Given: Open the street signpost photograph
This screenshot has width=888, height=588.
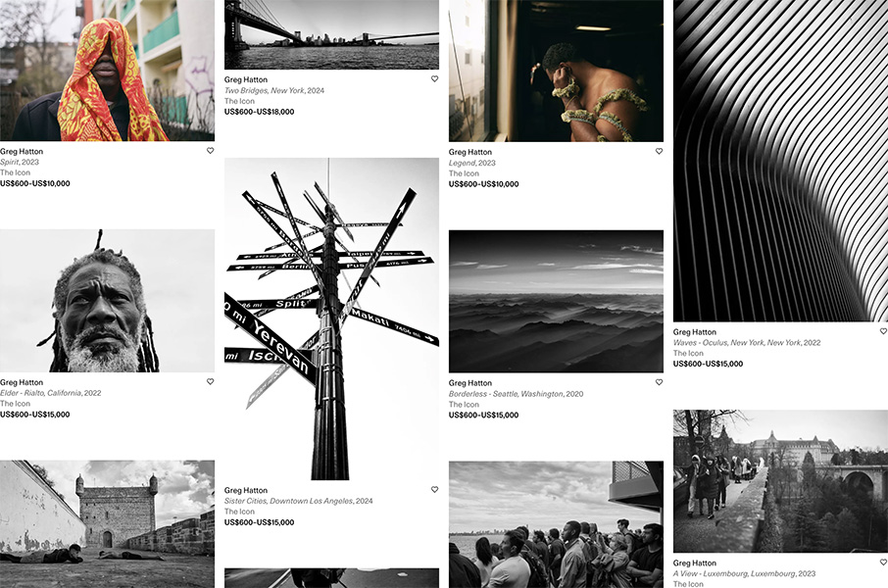Looking at the screenshot, I should pos(331,318).
